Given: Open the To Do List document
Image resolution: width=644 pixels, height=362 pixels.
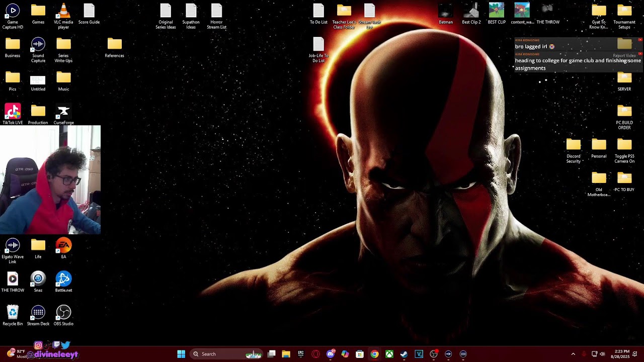Looking at the screenshot, I should [x=318, y=14].
